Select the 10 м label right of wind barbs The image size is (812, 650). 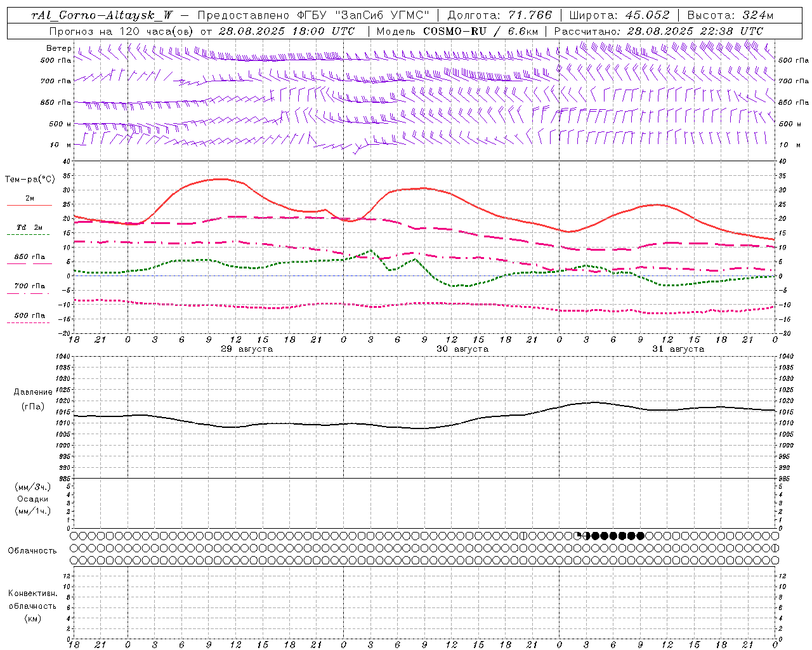coord(790,145)
